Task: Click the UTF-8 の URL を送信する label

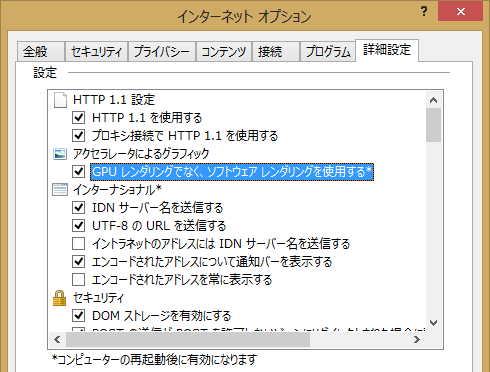Action: coord(159,226)
